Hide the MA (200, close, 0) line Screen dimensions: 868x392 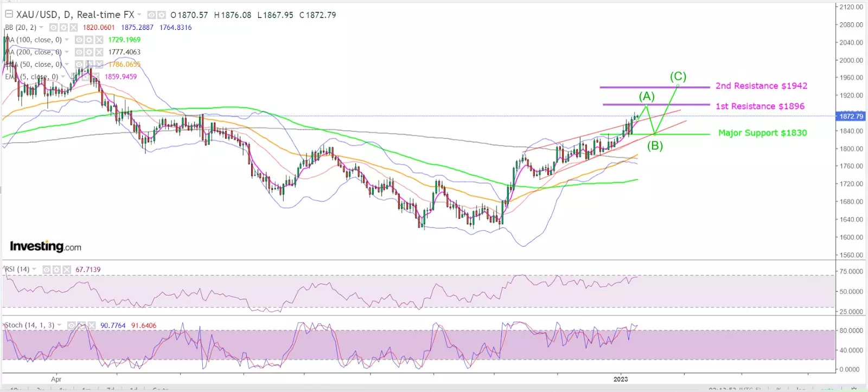79,52
